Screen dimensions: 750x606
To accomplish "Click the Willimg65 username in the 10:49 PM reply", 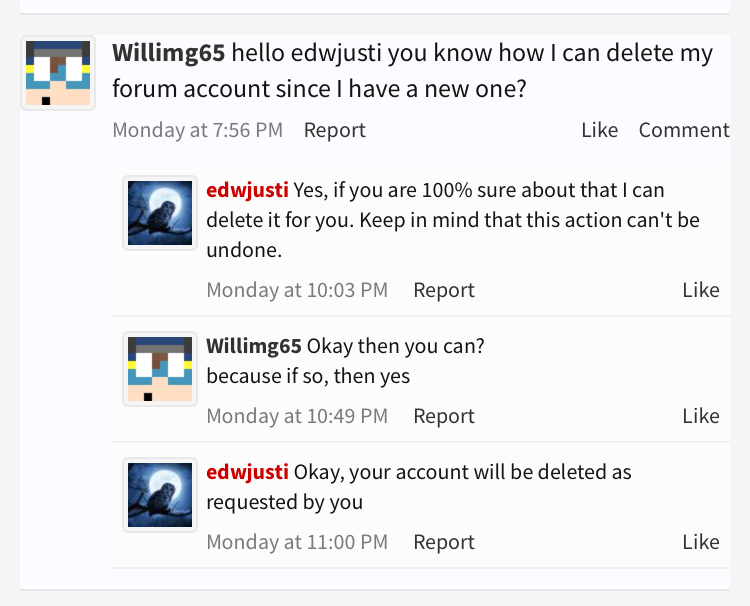I will tap(254, 346).
